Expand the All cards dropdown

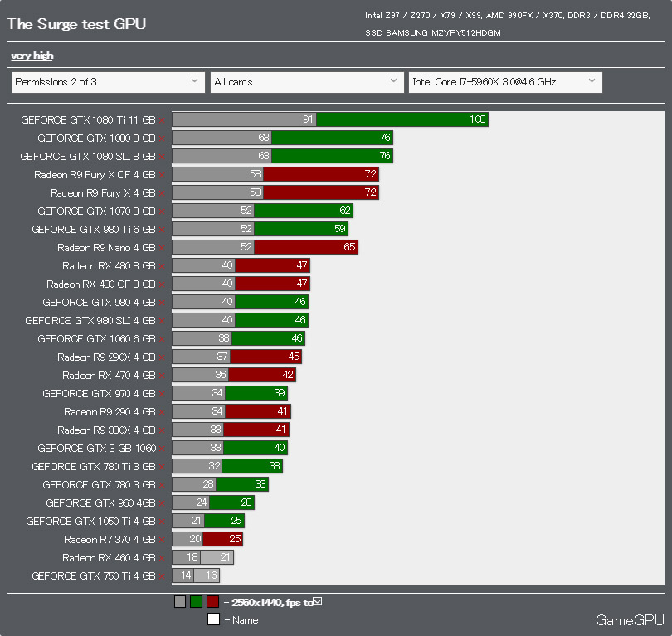pyautogui.click(x=307, y=82)
